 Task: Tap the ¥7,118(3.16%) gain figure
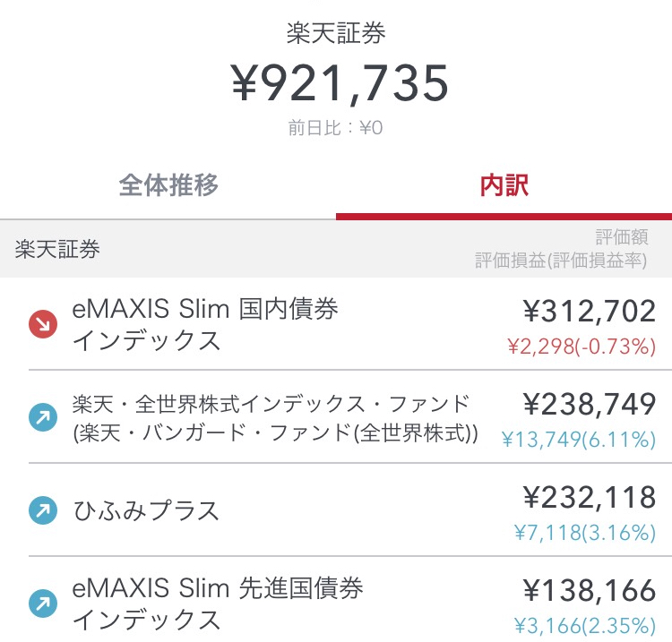tap(585, 533)
